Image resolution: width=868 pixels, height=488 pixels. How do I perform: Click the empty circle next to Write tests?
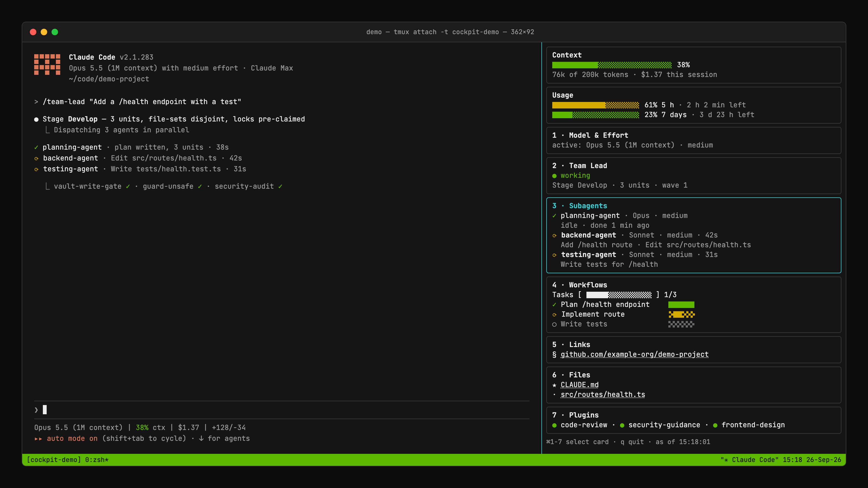coord(554,324)
